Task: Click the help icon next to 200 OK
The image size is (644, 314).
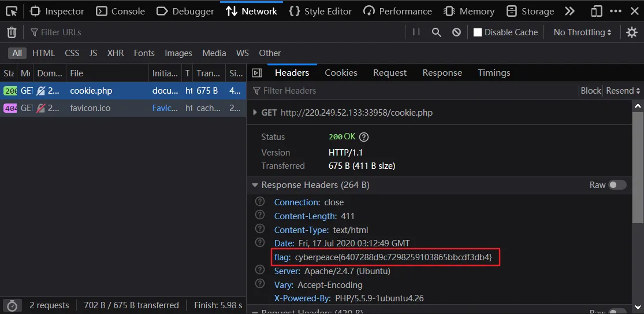Action: pos(364,137)
